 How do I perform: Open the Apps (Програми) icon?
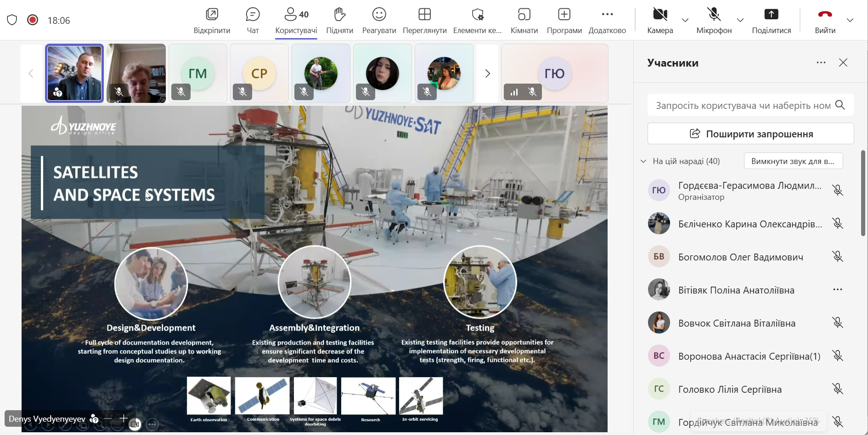pos(564,15)
